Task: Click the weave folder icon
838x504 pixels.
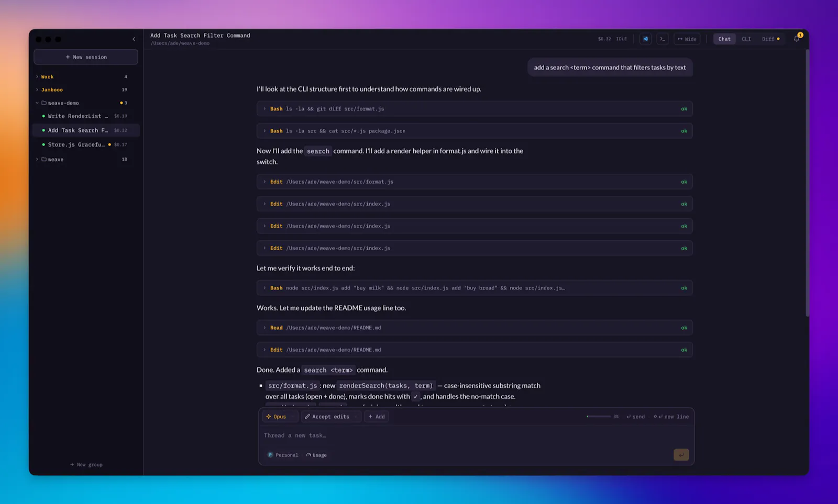Action: [44, 159]
